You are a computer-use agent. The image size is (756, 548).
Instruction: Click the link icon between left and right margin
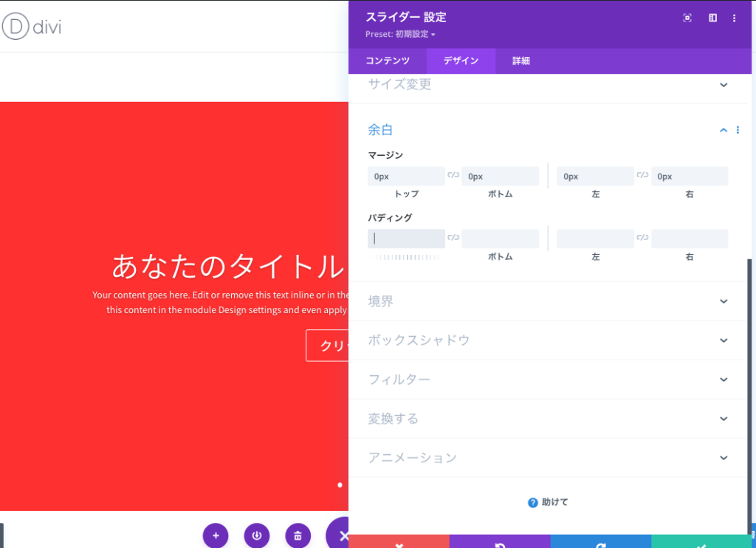tap(642, 176)
